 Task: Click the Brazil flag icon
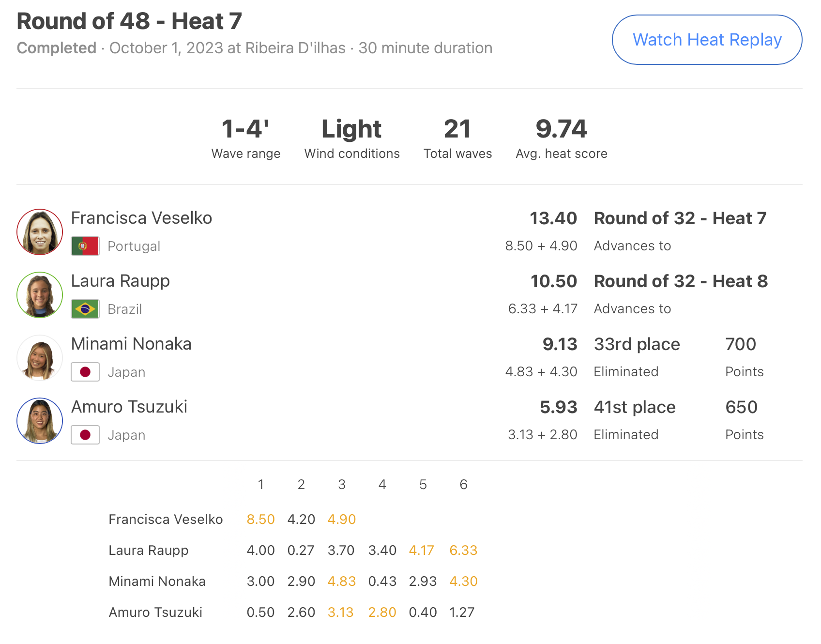click(85, 309)
